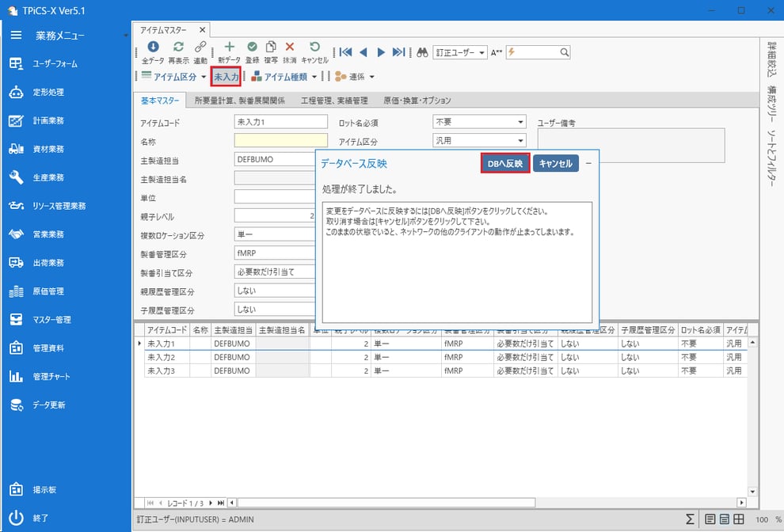Jump to the last record in toolbar

click(398, 52)
